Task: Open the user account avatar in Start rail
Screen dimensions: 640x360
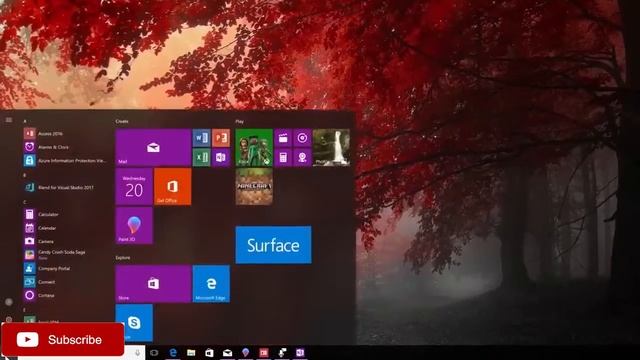Action: 9,302
